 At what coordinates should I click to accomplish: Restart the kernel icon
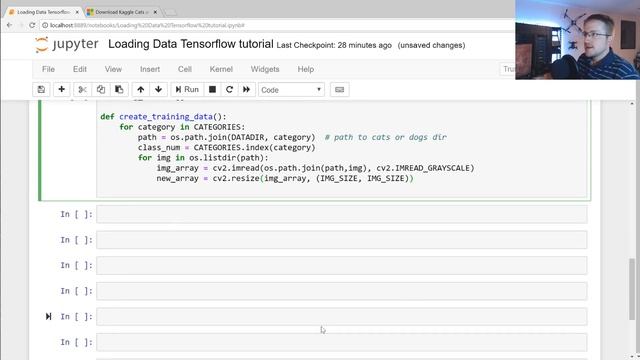coord(229,89)
